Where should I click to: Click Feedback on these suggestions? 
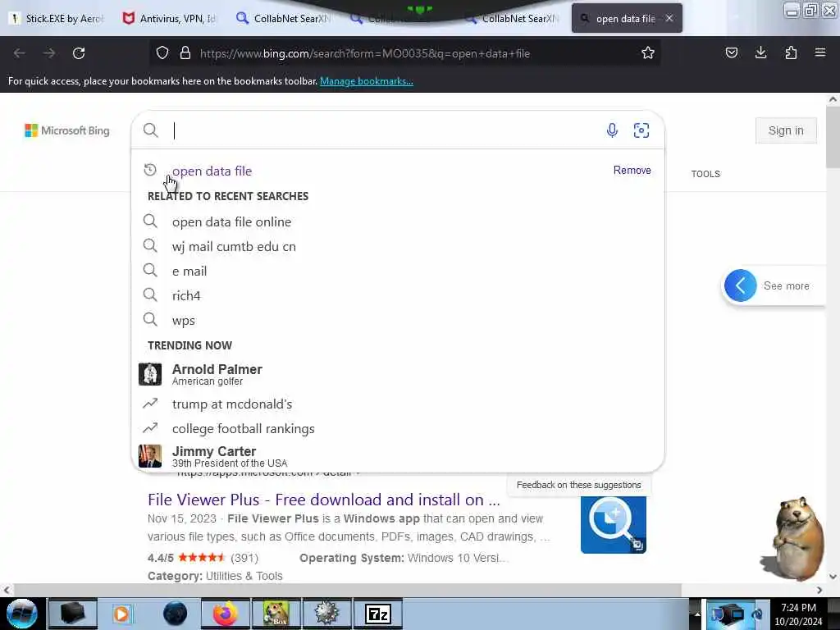pos(578,485)
